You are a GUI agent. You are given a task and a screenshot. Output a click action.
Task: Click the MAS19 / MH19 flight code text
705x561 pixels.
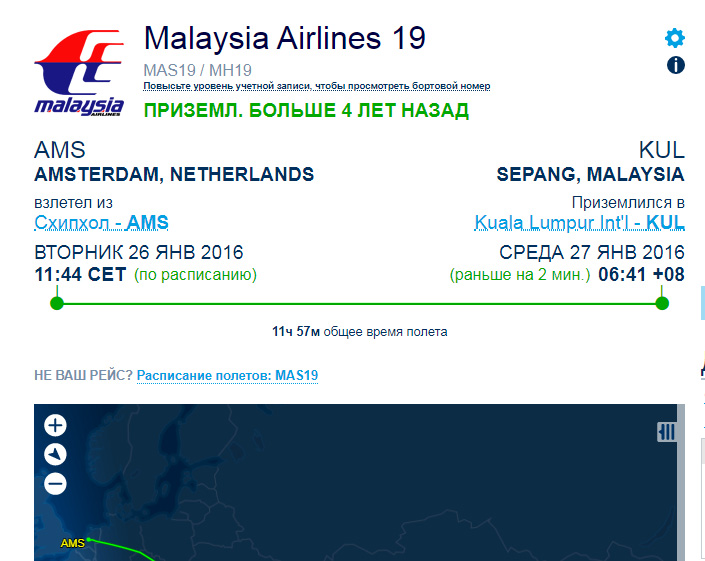coord(197,70)
